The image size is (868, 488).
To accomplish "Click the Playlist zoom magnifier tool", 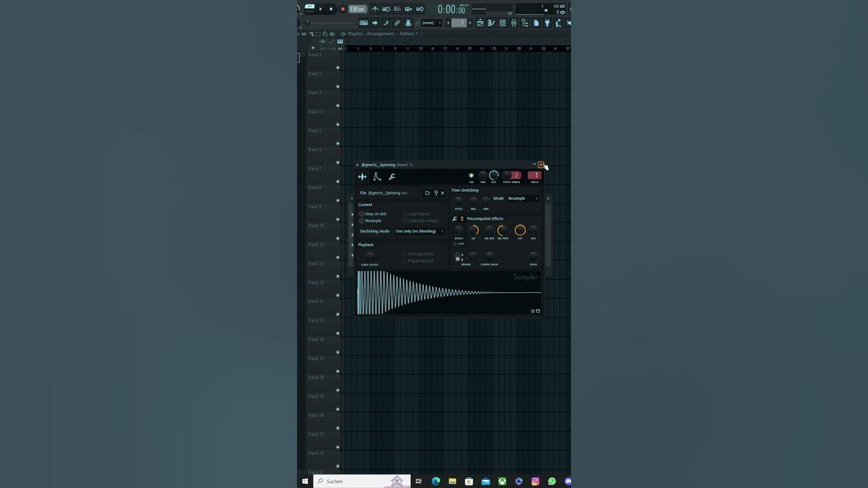I will 325,34.
